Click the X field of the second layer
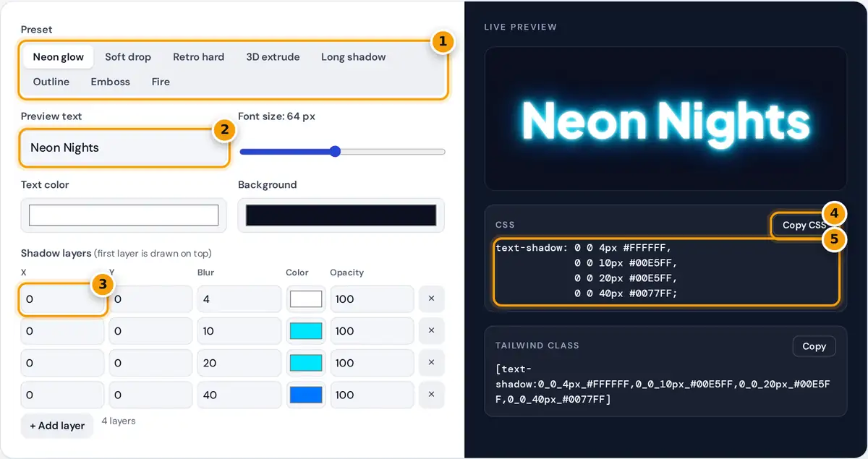 pos(62,331)
